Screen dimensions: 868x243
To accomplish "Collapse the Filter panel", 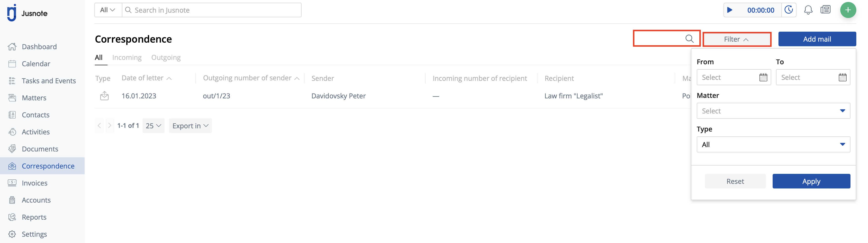I will 737,39.
